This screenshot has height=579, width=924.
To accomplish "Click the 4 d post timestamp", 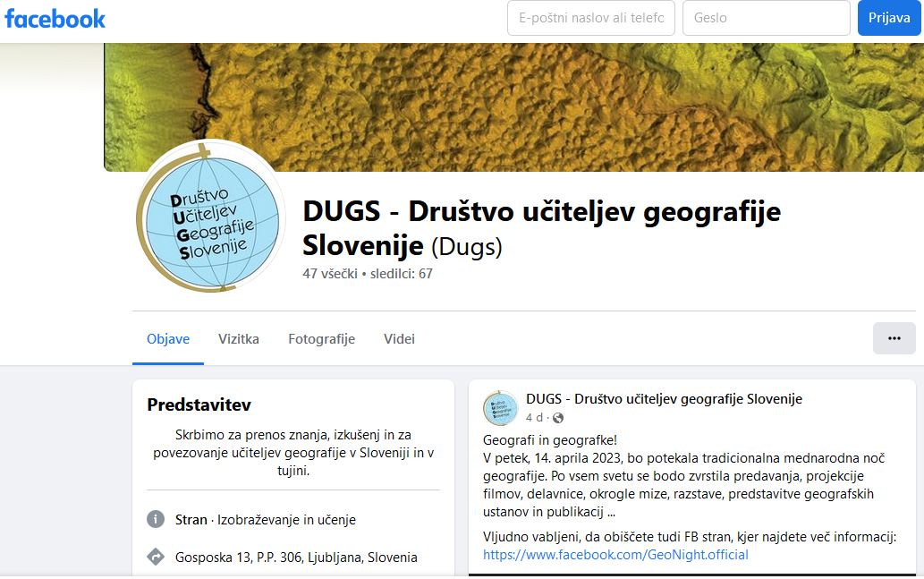I will 535,417.
